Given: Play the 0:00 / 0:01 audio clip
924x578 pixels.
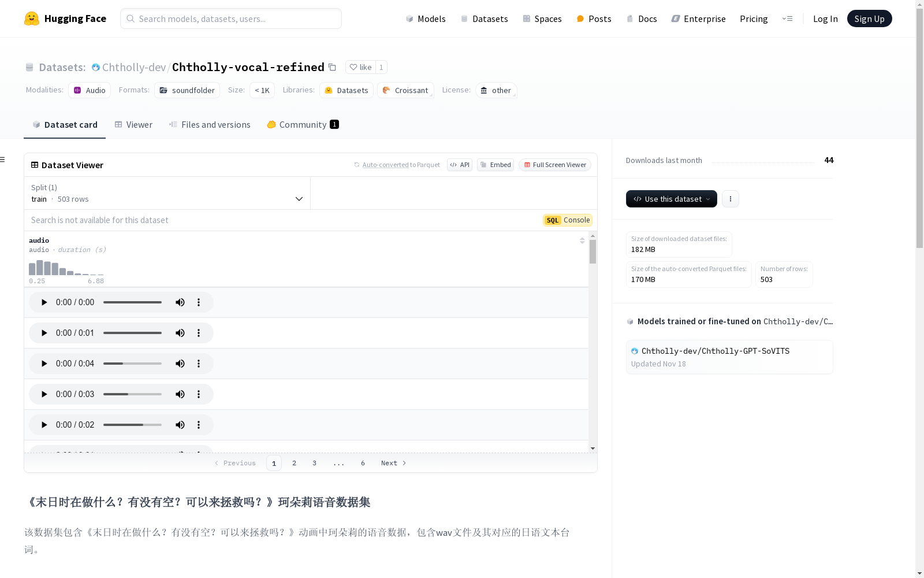Looking at the screenshot, I should click(44, 333).
